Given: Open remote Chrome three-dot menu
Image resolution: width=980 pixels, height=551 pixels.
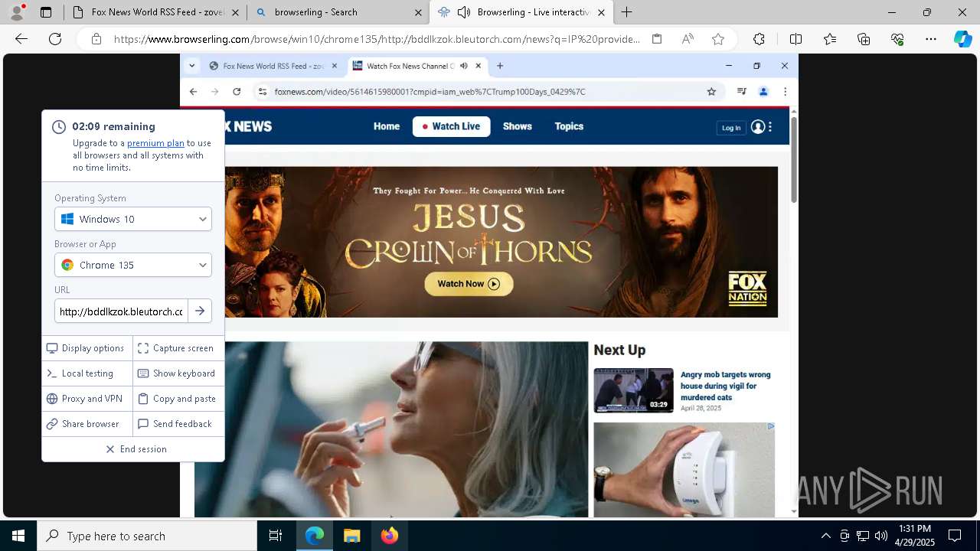Looking at the screenshot, I should [785, 92].
